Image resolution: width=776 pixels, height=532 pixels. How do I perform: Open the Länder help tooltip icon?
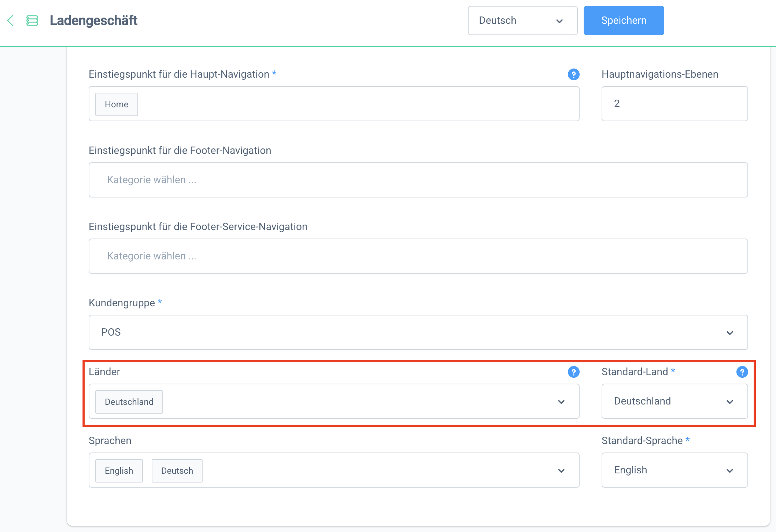click(x=573, y=372)
